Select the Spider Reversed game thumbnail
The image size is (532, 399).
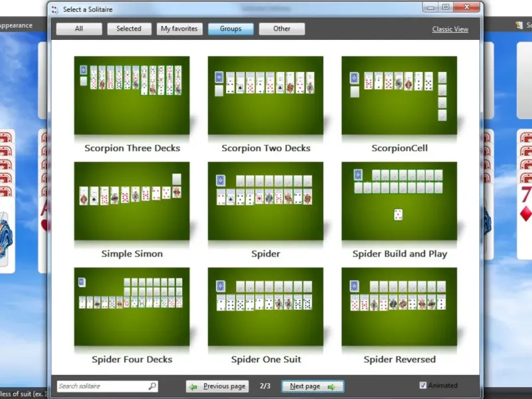pyautogui.click(x=400, y=307)
